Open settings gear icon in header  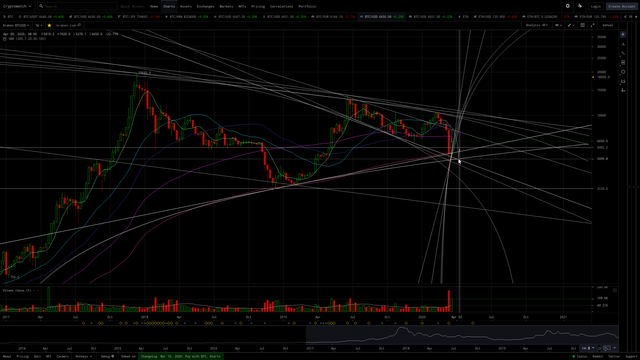(567, 6)
